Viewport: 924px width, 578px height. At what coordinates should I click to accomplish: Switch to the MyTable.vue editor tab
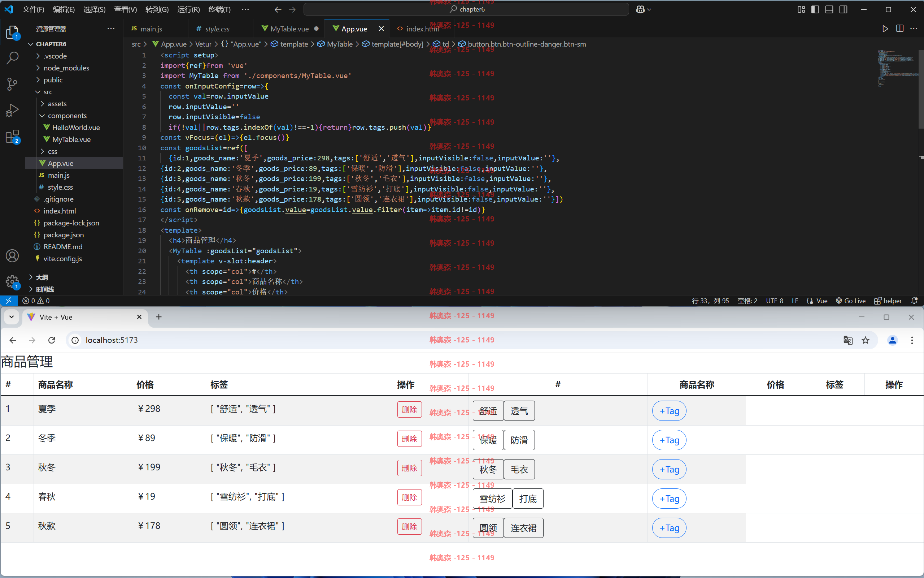coord(289,29)
